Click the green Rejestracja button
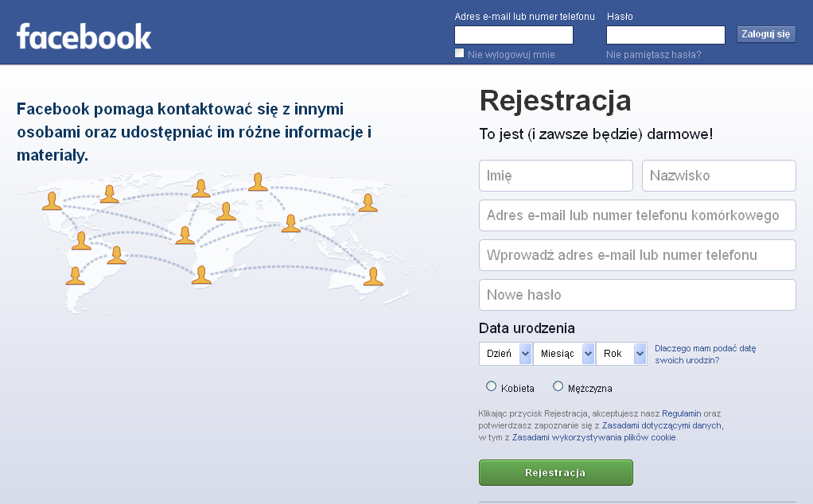 [x=555, y=472]
